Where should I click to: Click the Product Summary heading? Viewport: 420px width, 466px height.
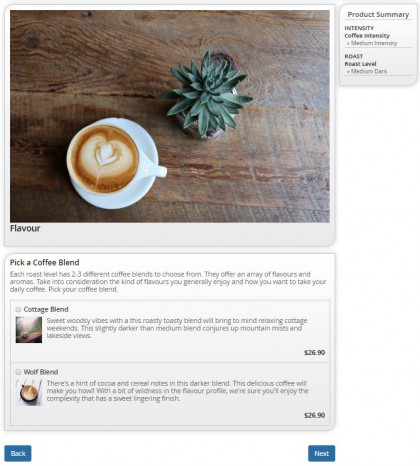(x=378, y=15)
